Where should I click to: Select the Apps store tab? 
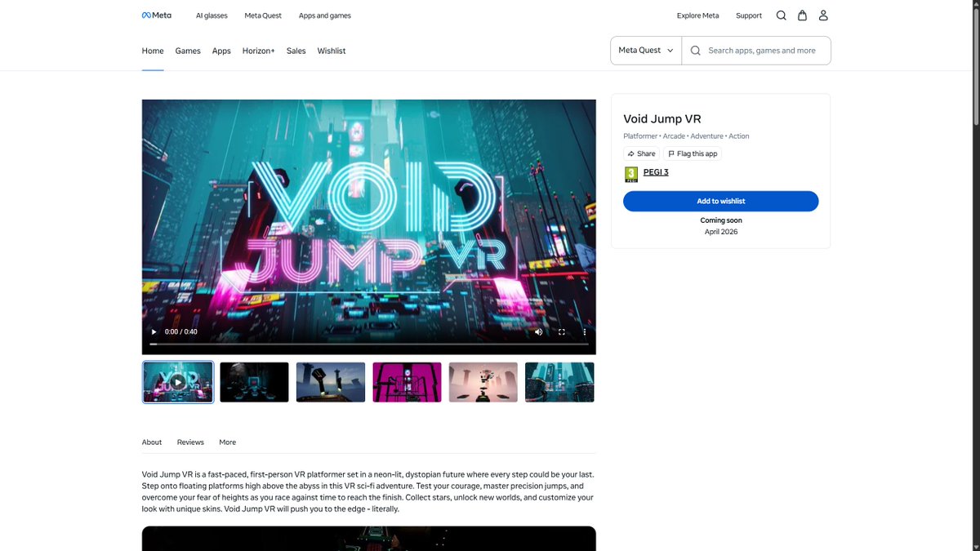(221, 51)
